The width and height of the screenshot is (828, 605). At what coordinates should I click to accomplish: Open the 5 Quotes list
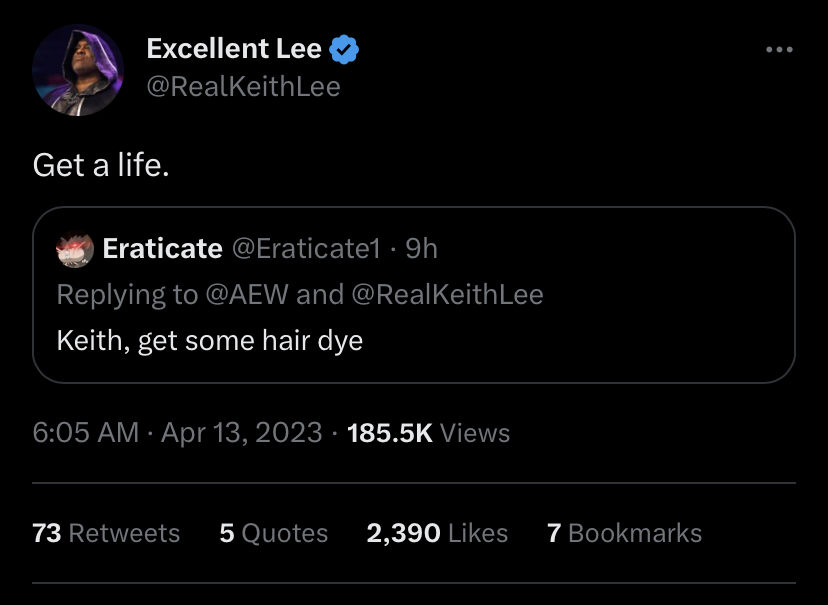point(273,533)
